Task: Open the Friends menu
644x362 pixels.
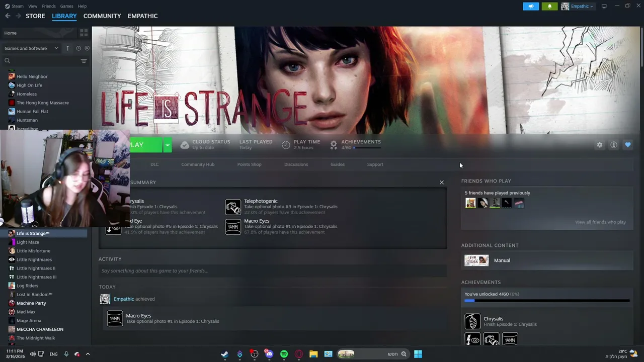Action: (49, 6)
